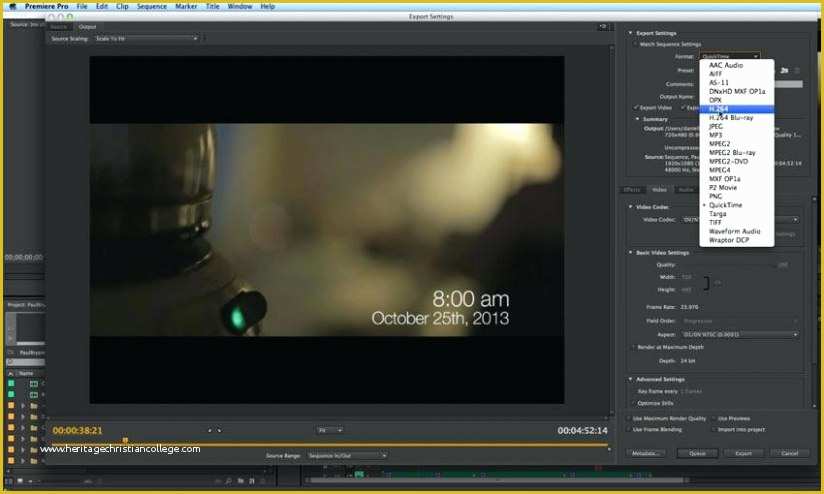Choose AAC Audio format

click(737, 65)
